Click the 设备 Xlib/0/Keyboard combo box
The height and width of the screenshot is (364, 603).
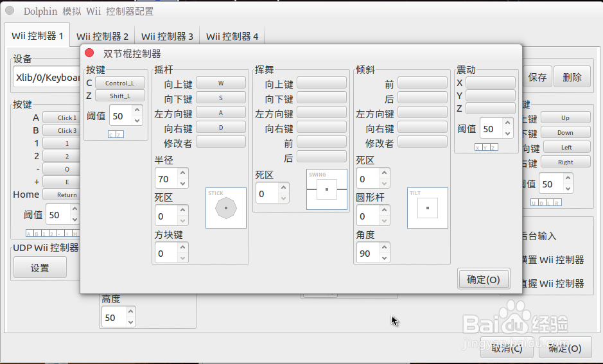tap(46, 78)
